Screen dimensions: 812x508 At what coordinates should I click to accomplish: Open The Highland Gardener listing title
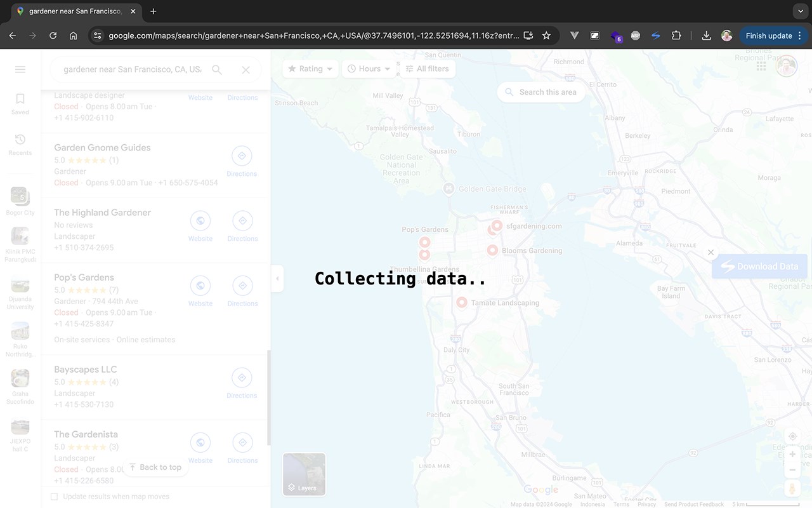coord(102,213)
